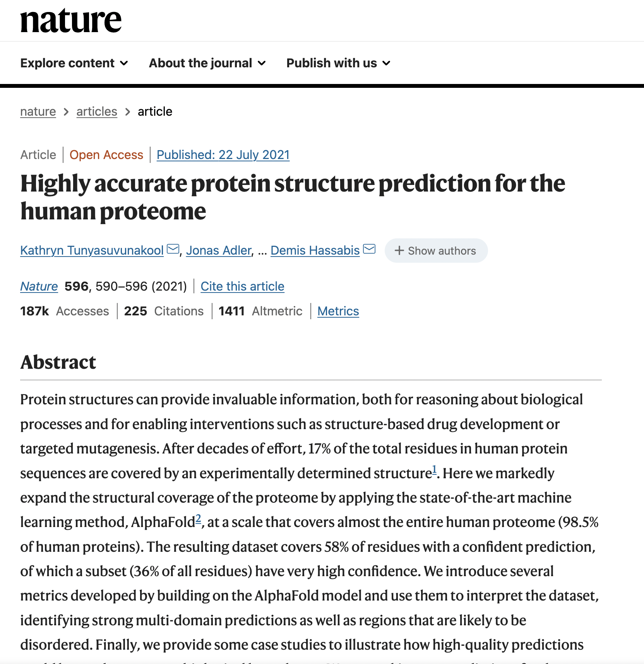The height and width of the screenshot is (664, 644).
Task: Open reference 2 after AlphaFold
Action: 198,518
